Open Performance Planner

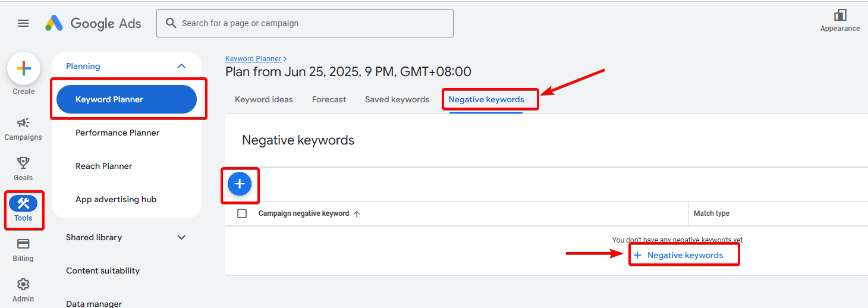[117, 133]
